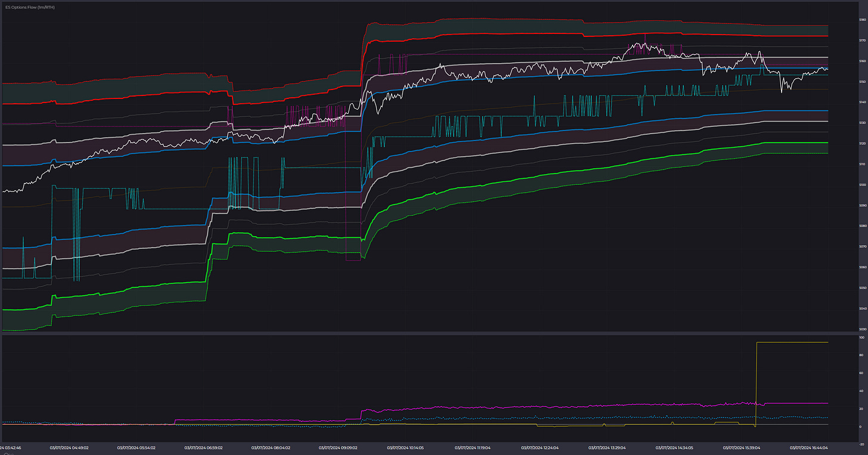This screenshot has width=868, height=455.
Task: Click the 5080 price axis label
Action: point(863,226)
